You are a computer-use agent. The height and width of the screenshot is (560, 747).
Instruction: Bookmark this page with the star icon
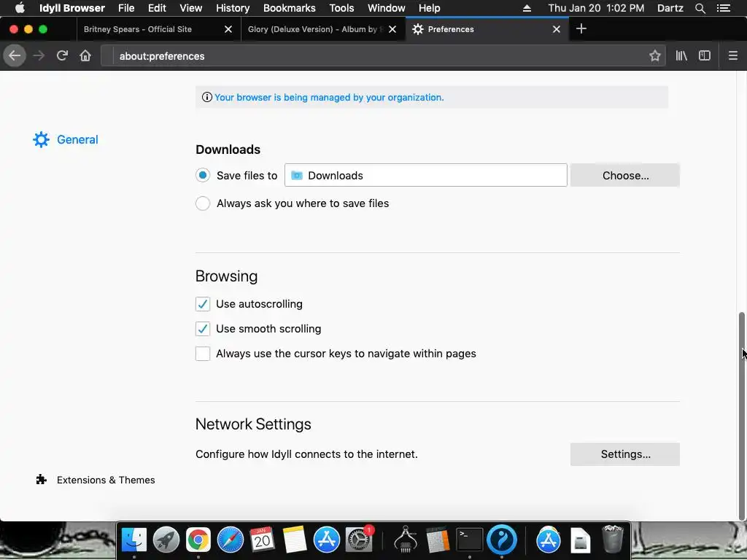(654, 55)
